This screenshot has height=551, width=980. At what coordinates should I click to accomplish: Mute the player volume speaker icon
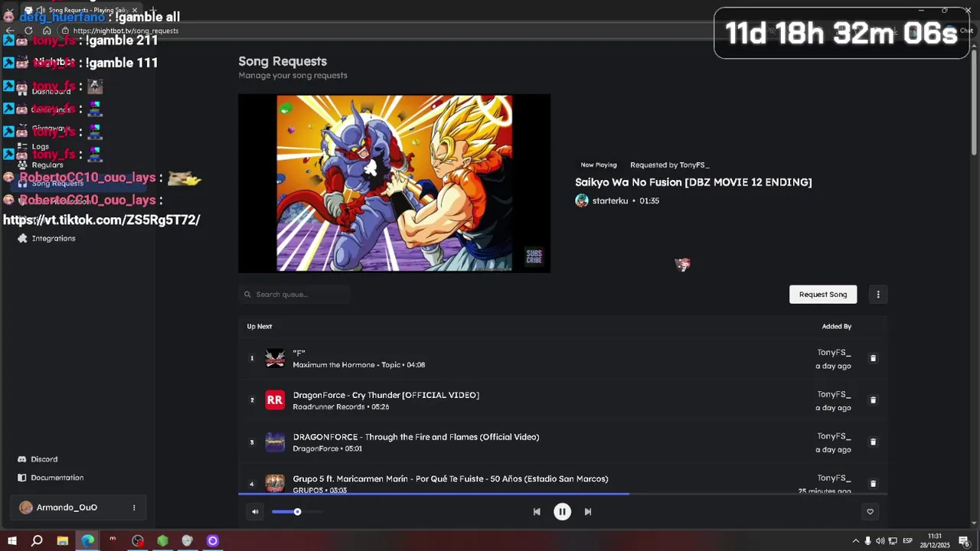pyautogui.click(x=255, y=512)
